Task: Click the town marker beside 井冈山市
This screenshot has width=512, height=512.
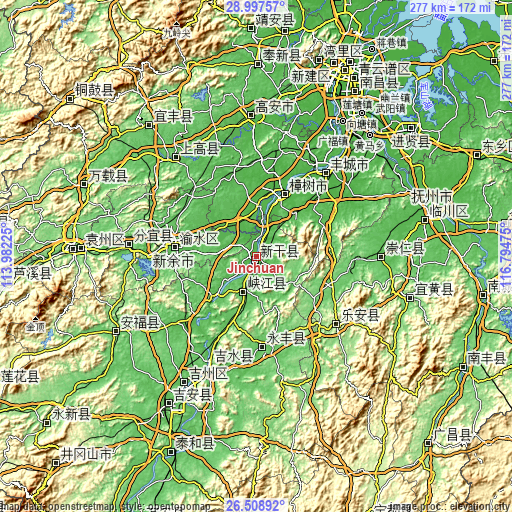Action: tap(56, 463)
